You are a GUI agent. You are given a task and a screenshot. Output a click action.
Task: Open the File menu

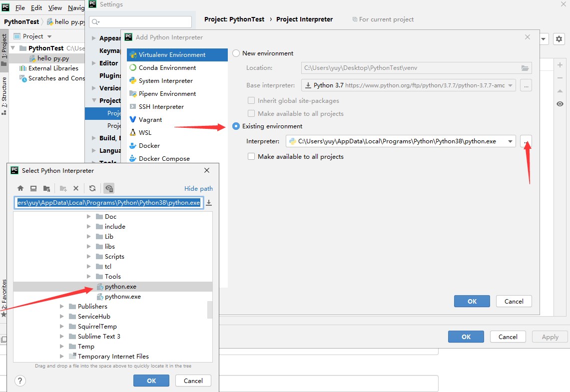(20, 7)
